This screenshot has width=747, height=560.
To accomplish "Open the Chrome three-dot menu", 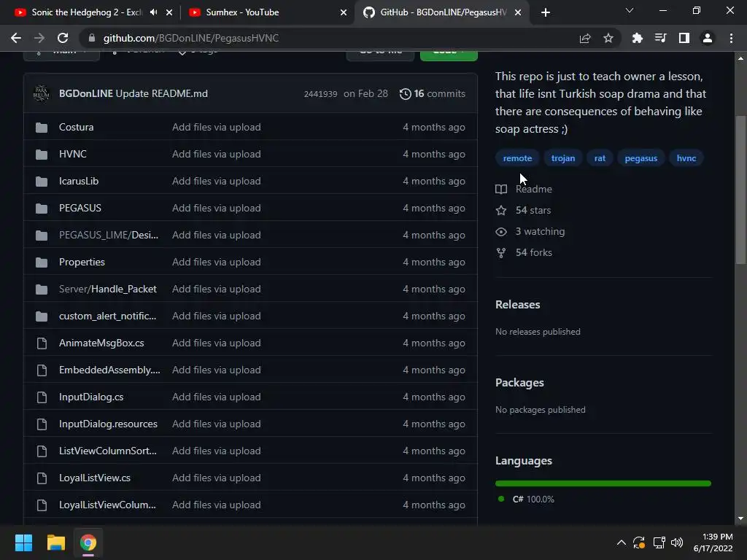I will click(x=731, y=38).
